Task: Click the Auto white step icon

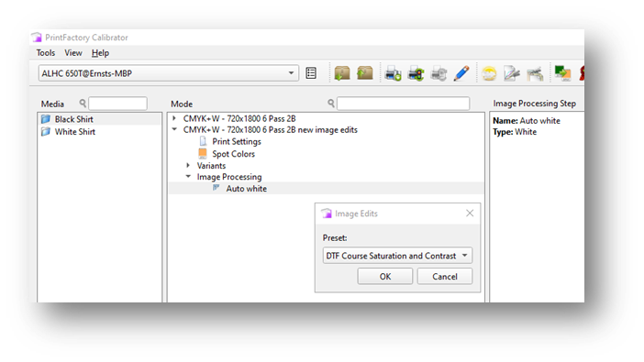Action: click(216, 188)
